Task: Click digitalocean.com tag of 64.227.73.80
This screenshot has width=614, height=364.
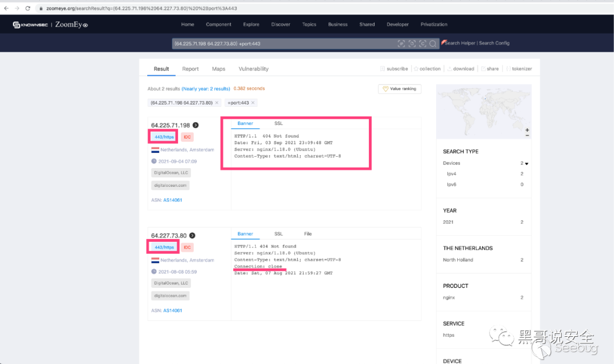Action: 171,296
